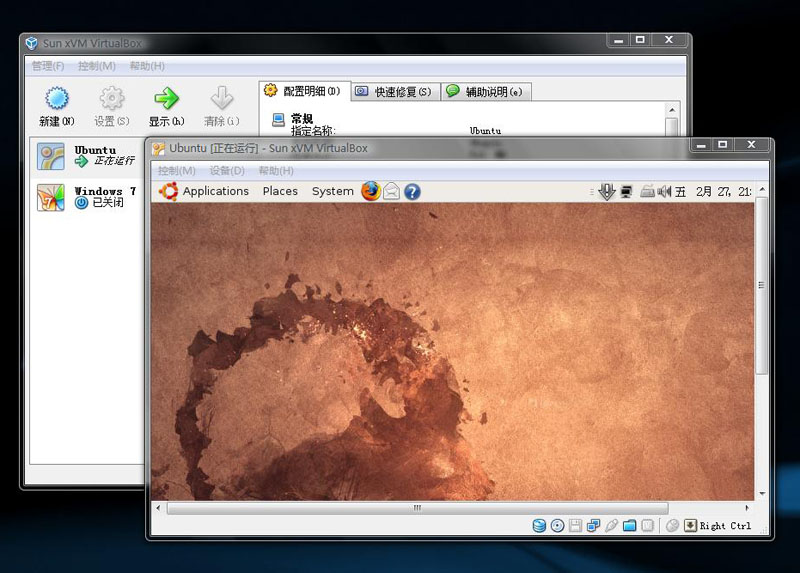Image resolution: width=800 pixels, height=573 pixels.
Task: Click the network adapters icon in the status bar
Action: click(593, 526)
